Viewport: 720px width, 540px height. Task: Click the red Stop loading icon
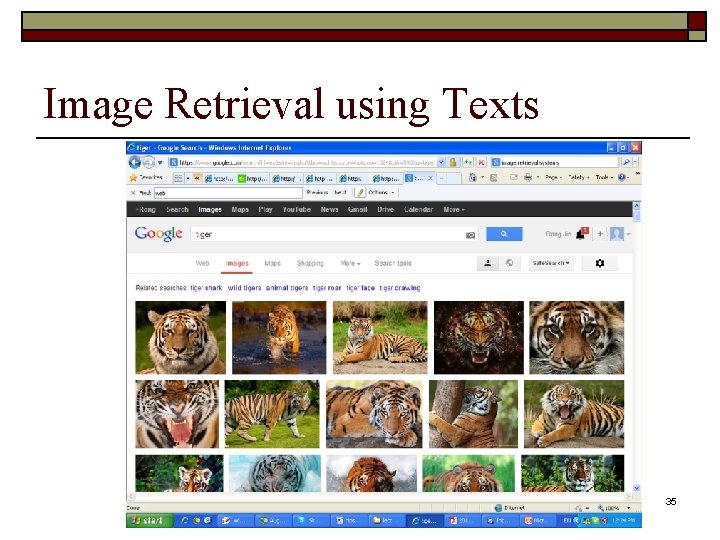[481, 163]
